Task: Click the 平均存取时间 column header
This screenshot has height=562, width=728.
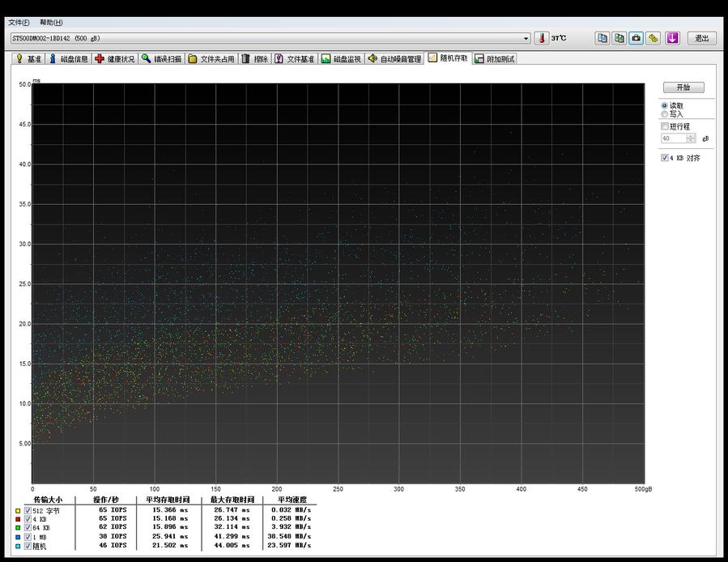Action: [168, 500]
